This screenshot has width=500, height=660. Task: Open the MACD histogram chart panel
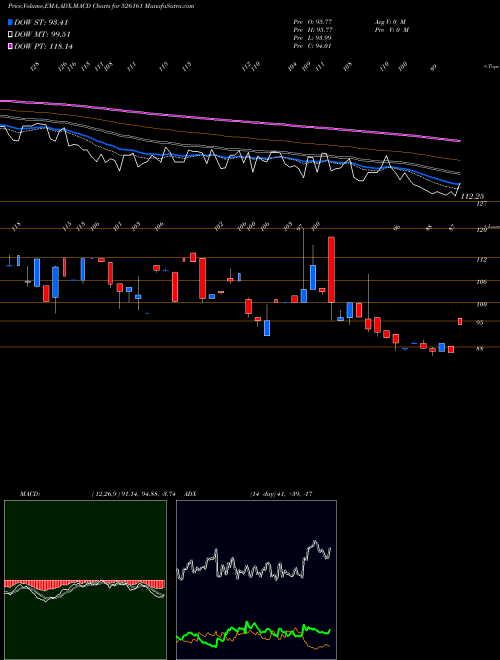pos(85,580)
